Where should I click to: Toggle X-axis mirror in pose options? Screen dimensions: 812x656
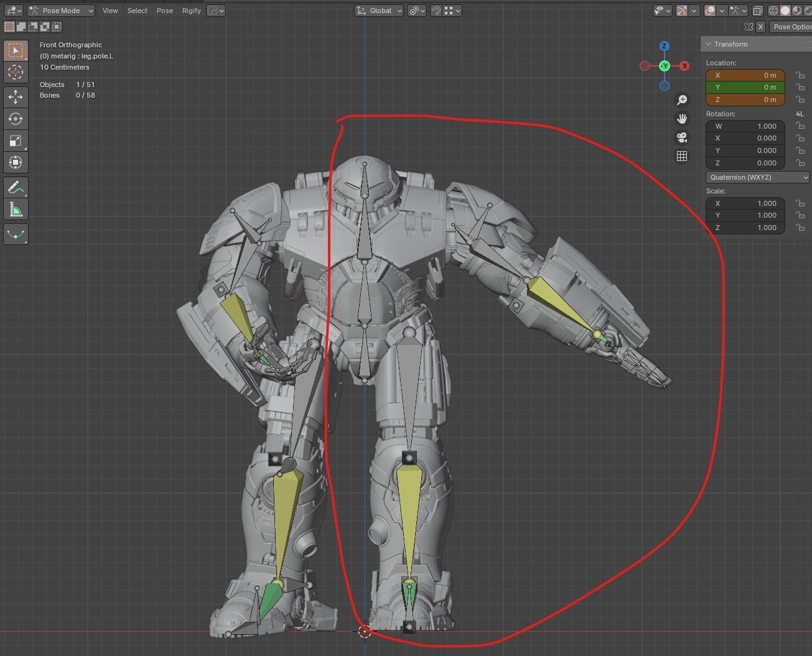(760, 27)
